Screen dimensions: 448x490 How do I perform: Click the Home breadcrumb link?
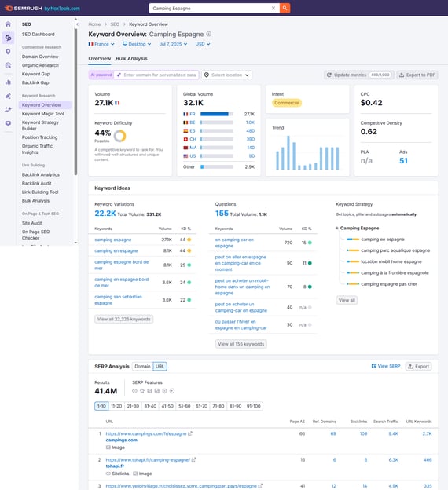point(94,24)
